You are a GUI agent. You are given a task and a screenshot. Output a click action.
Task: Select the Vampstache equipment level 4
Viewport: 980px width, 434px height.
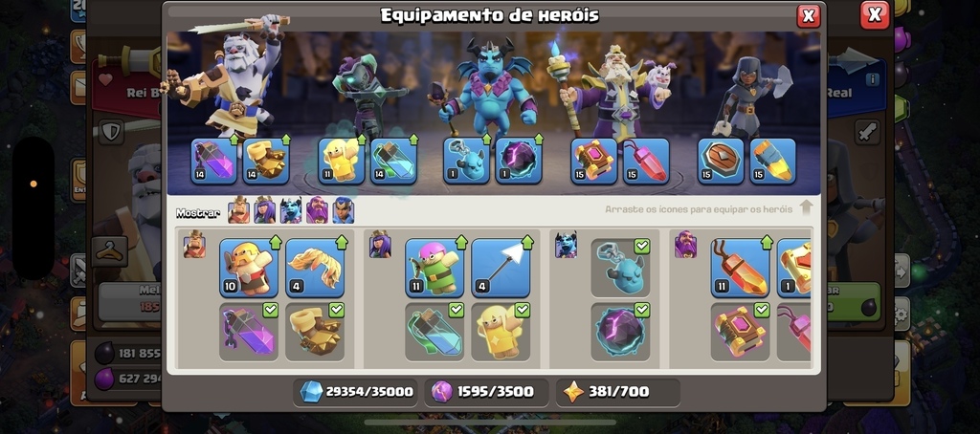[x=315, y=268]
